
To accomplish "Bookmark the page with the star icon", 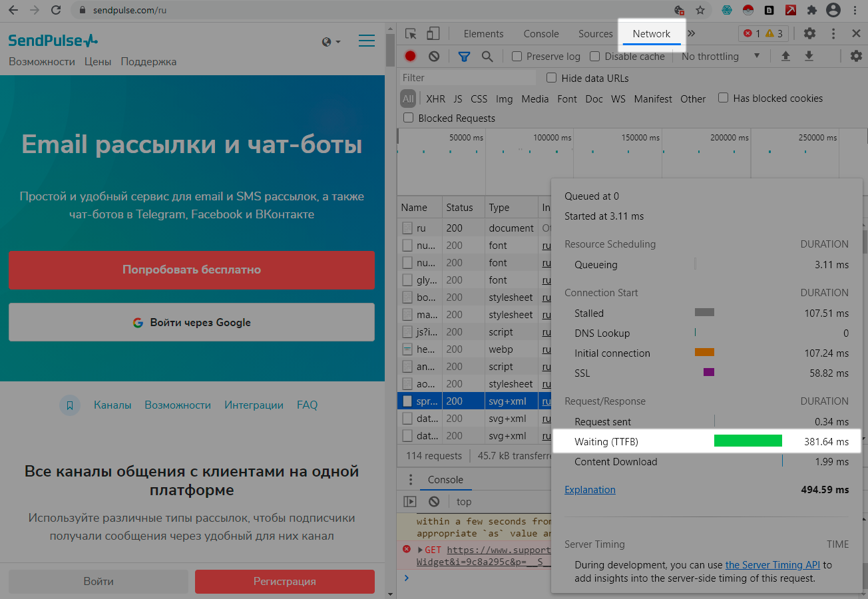I will pyautogui.click(x=700, y=10).
